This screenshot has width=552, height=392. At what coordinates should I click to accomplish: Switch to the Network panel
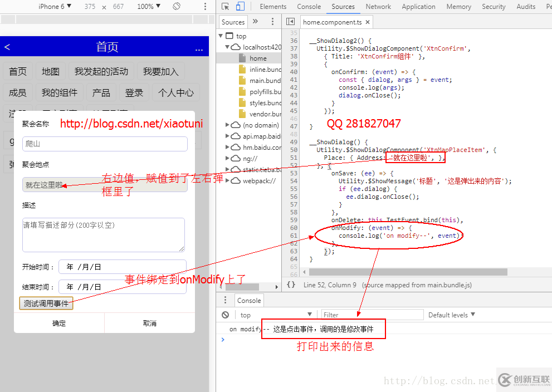[378, 6]
